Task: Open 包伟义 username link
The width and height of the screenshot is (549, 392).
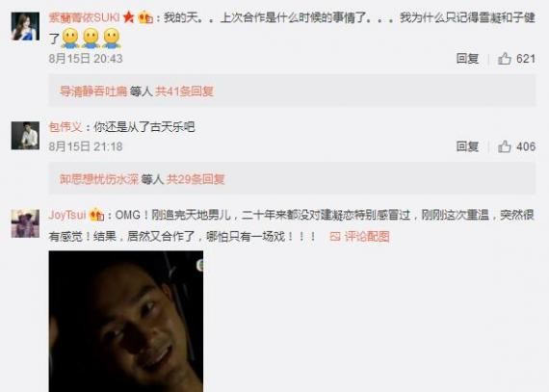Action: tap(65, 127)
